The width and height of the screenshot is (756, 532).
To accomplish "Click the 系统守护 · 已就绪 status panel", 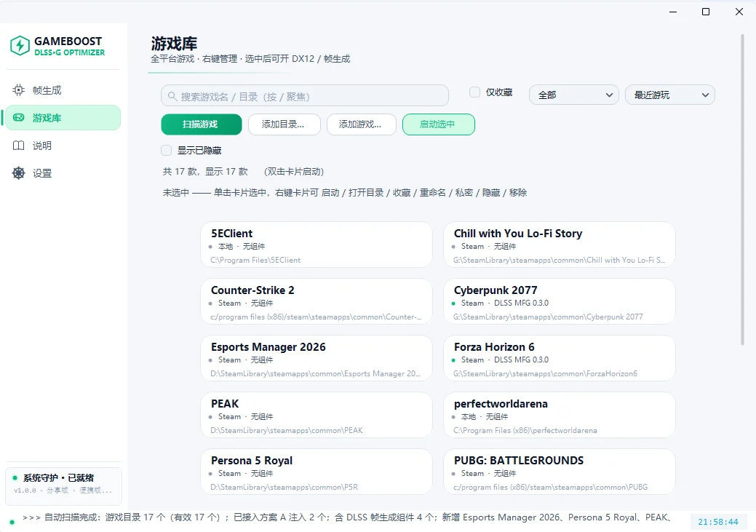I will pyautogui.click(x=63, y=486).
